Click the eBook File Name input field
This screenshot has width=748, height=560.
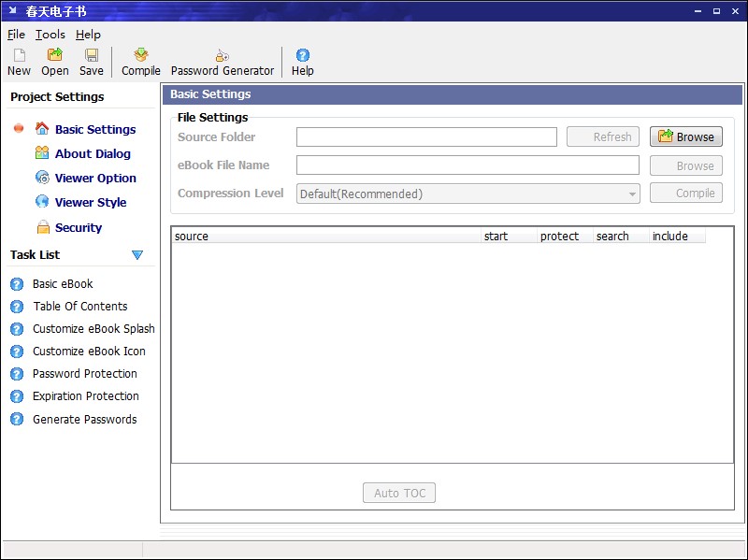[467, 165]
